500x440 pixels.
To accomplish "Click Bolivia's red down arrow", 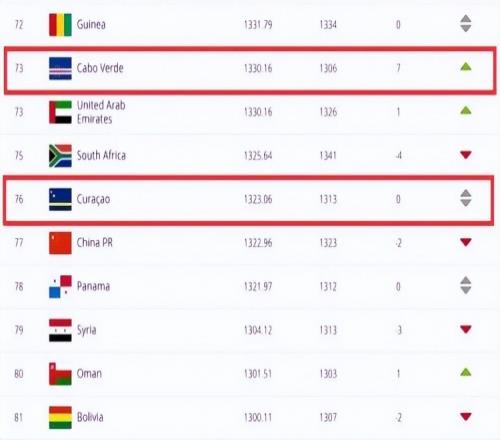I will (466, 416).
